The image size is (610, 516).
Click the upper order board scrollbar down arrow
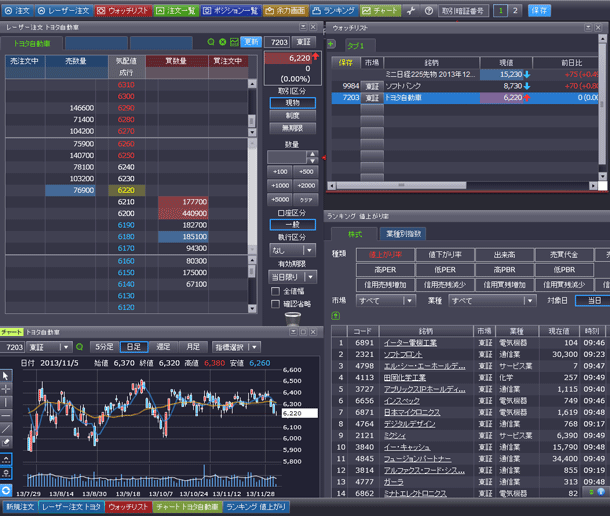pos(252,132)
